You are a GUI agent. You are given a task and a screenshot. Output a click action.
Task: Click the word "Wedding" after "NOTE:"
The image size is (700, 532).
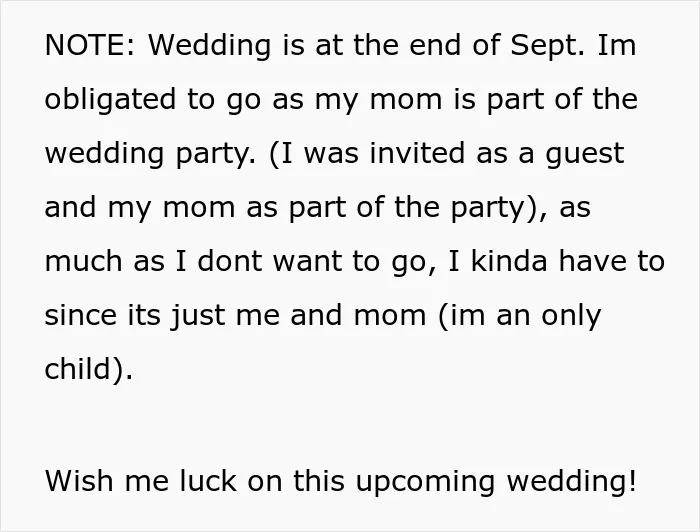(209, 46)
